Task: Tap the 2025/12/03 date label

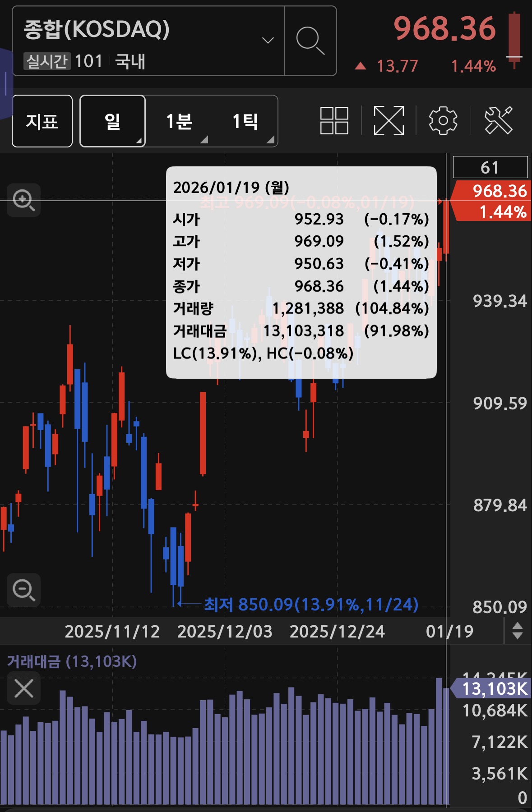Action: 225,631
